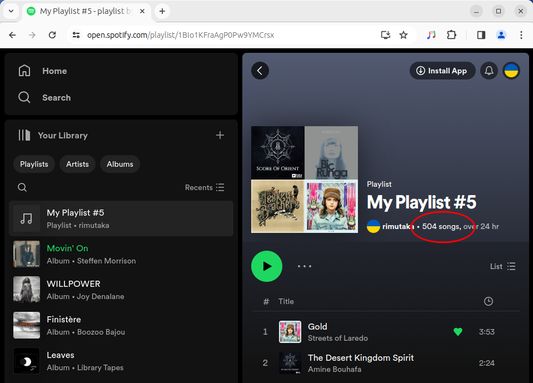The height and width of the screenshot is (383, 533).
Task: Open artist Amine Bouhafa
Action: coord(334,369)
